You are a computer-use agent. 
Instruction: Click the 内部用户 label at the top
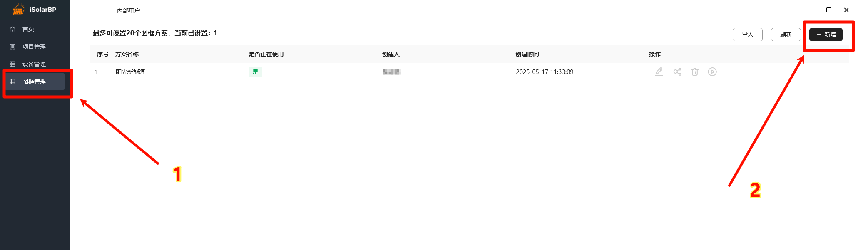tap(128, 11)
